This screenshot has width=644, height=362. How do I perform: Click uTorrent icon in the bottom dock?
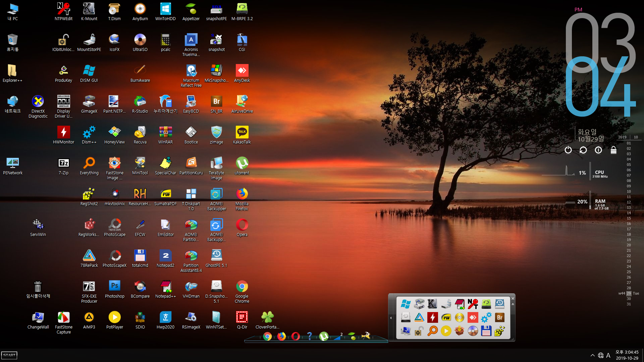324,336
